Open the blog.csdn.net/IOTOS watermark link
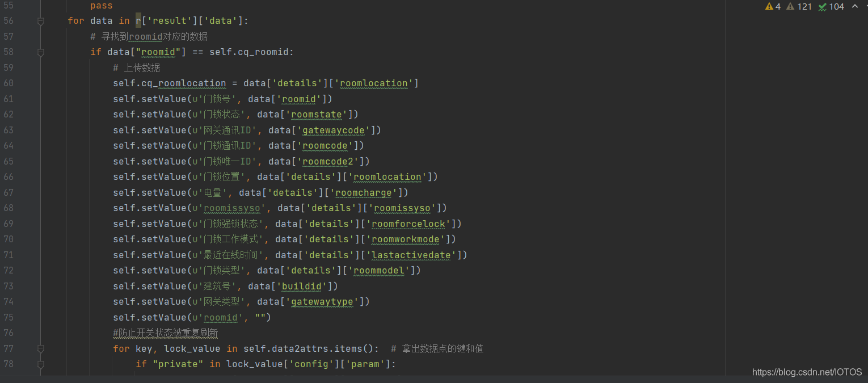 (807, 372)
